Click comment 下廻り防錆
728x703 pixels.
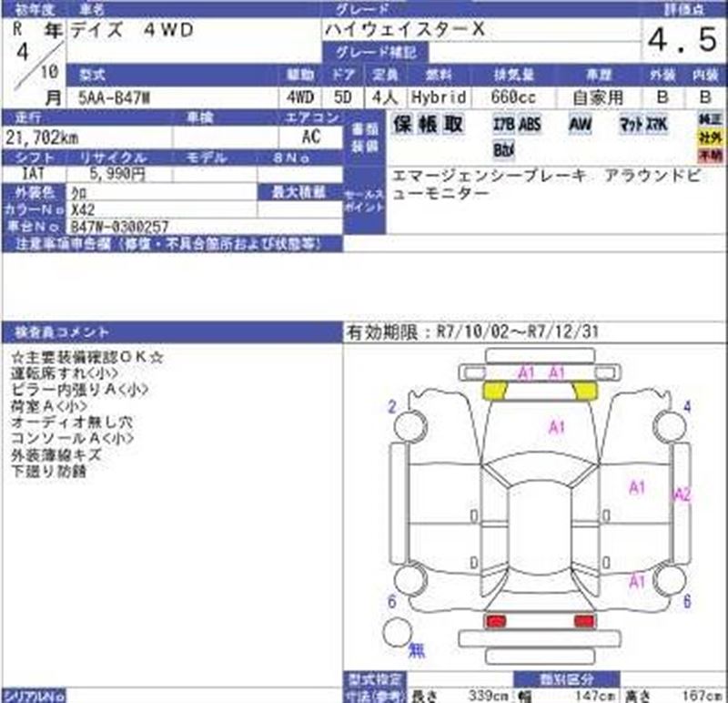pos(48,471)
